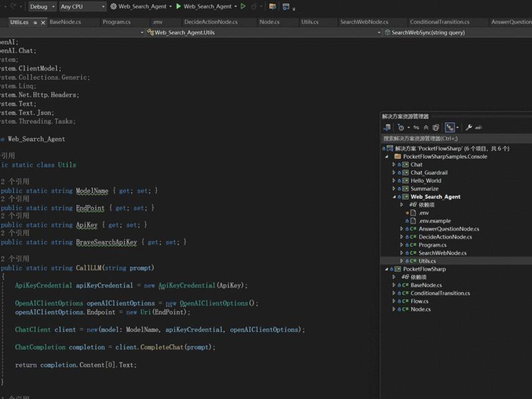Click the preview selected items icon
The width and height of the screenshot is (532, 399).
click(478, 128)
